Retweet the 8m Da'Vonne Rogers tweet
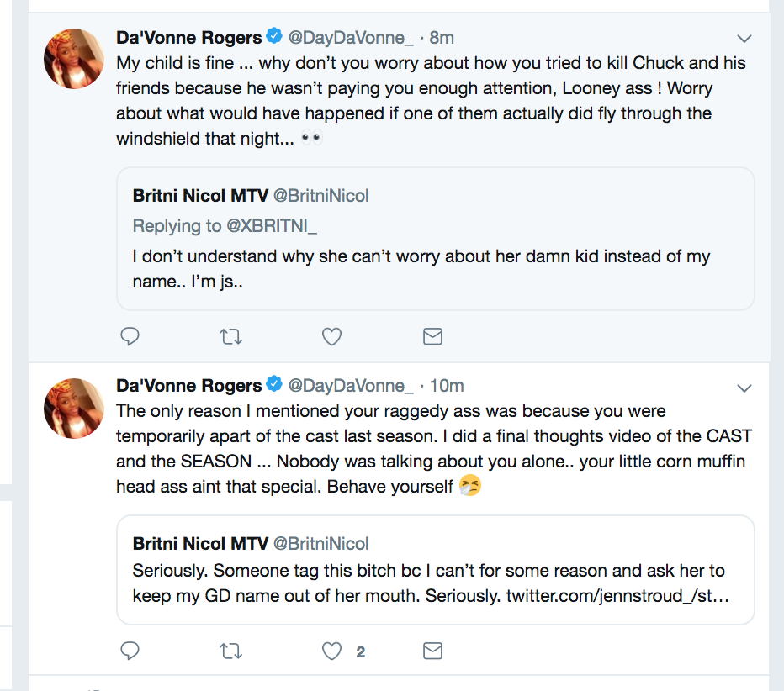Image resolution: width=784 pixels, height=691 pixels. (231, 337)
